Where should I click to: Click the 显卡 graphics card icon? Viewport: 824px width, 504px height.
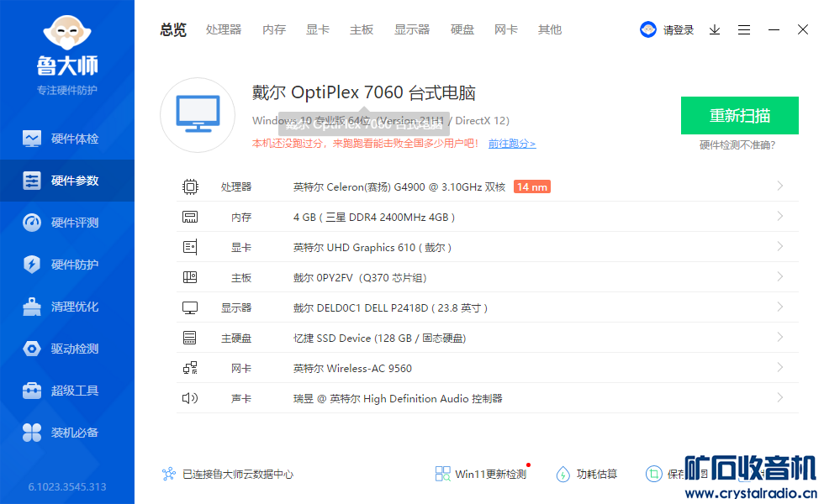(190, 247)
